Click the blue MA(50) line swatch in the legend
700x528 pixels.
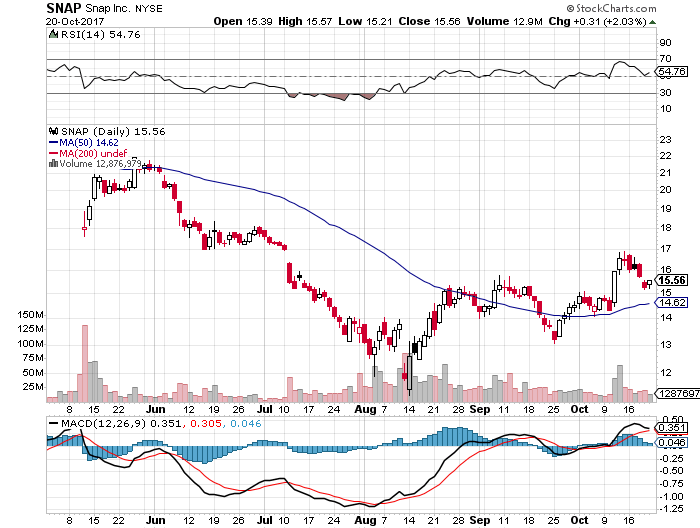tap(52, 142)
